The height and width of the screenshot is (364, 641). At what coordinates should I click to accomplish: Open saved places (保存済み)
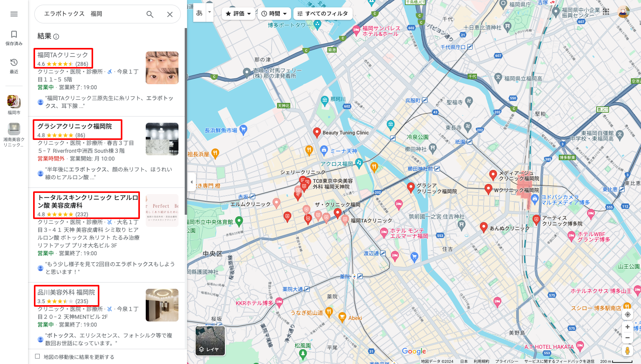(x=14, y=38)
